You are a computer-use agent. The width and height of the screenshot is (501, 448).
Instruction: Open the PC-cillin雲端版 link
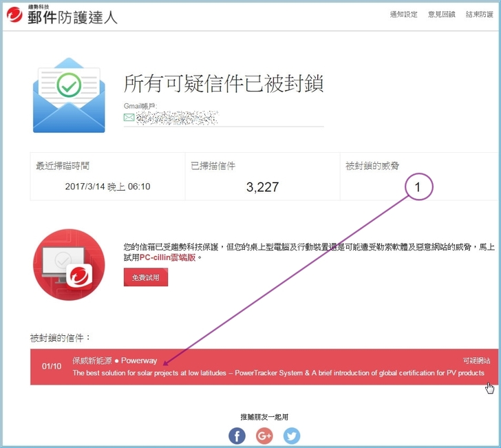point(169,257)
